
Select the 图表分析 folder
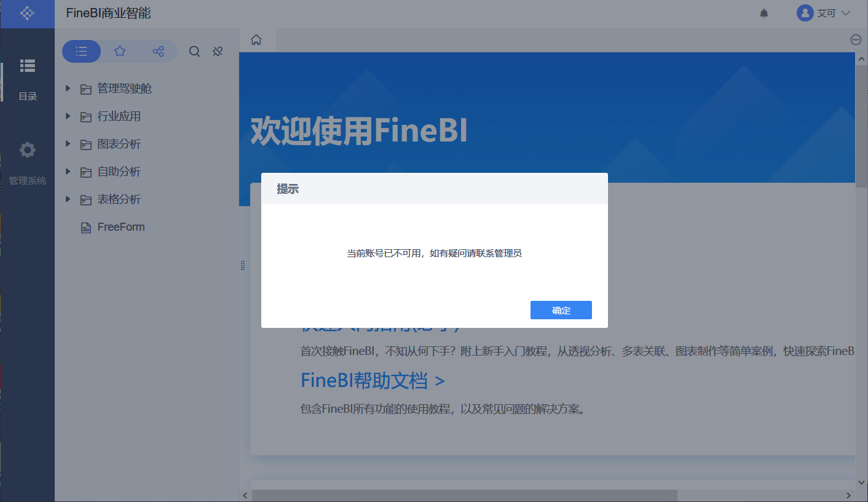[x=119, y=144]
